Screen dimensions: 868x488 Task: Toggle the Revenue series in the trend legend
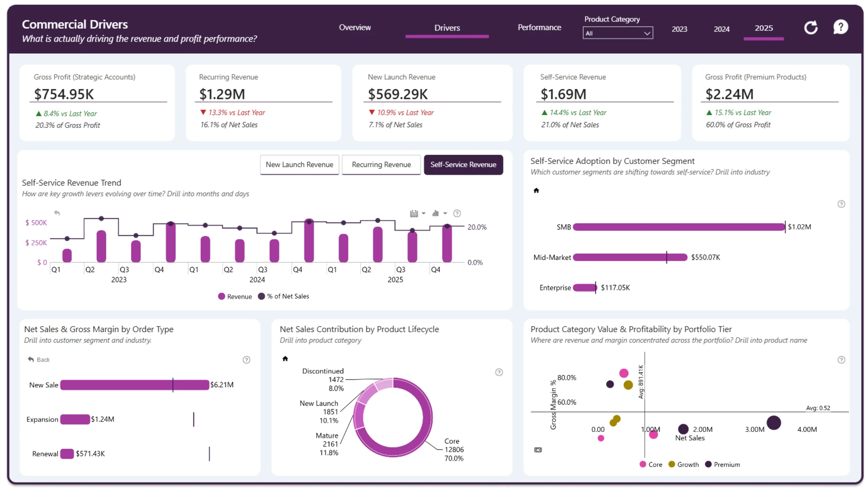click(235, 296)
